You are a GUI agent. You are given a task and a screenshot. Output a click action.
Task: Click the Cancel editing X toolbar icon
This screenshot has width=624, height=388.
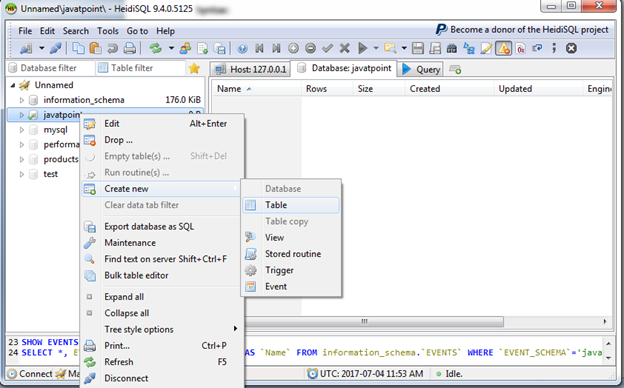click(345, 49)
